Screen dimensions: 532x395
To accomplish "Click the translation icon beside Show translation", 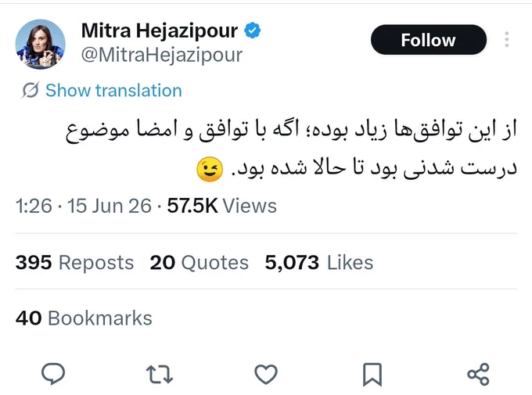I will (x=31, y=90).
